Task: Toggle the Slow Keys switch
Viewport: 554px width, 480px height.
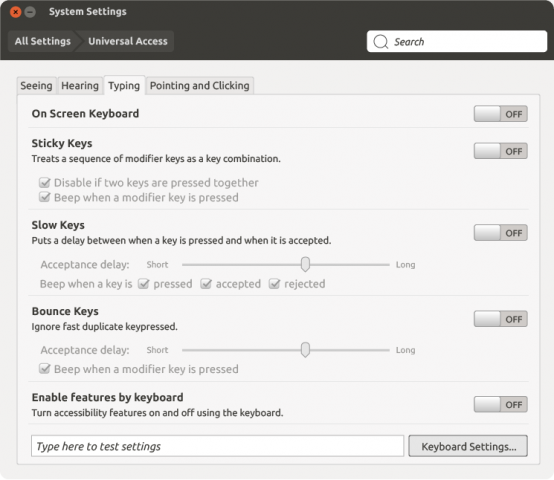Action: [x=500, y=233]
